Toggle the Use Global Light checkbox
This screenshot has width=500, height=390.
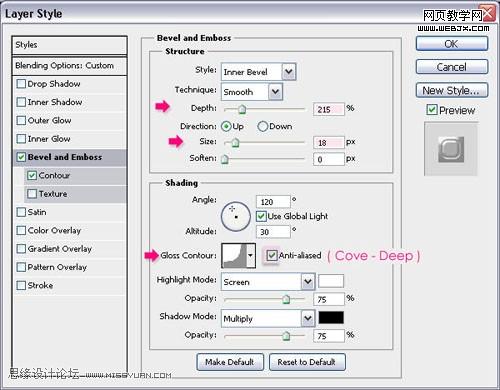261,216
